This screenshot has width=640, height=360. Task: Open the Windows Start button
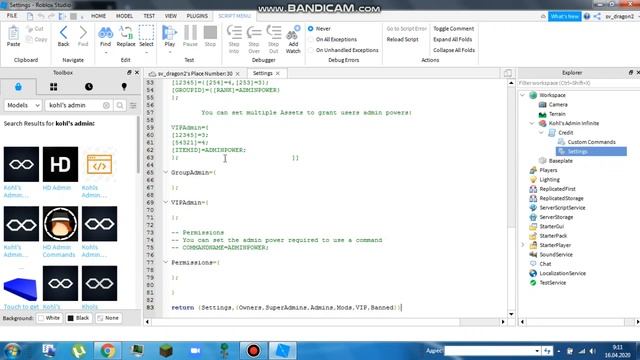[x=11, y=351]
